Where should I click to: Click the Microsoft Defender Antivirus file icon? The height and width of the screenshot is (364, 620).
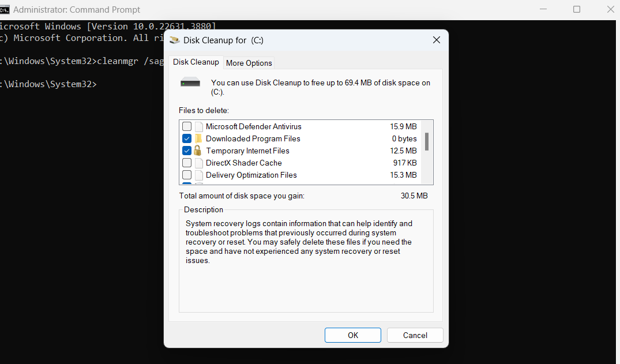(199, 126)
